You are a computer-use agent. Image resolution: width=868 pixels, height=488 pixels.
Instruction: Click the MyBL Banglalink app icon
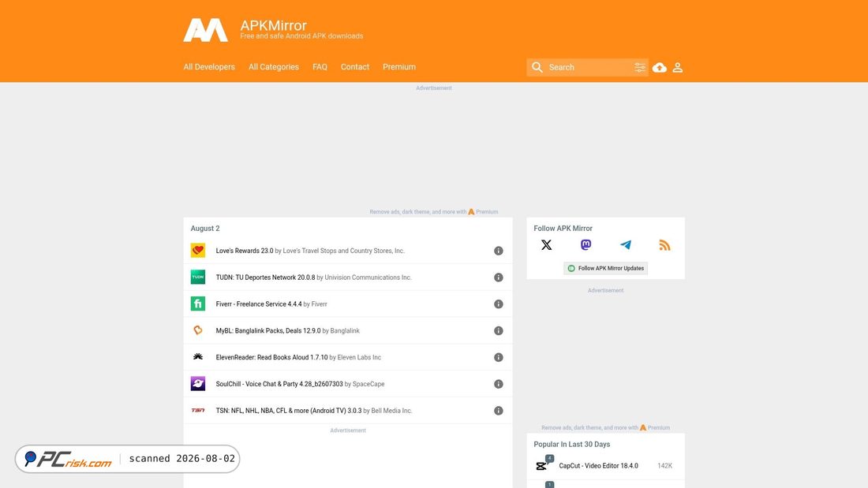[197, 330]
